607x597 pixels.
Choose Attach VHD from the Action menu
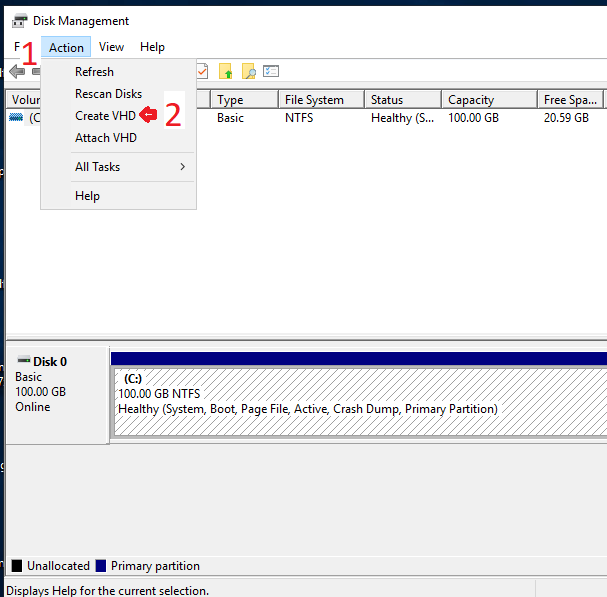(x=118, y=137)
